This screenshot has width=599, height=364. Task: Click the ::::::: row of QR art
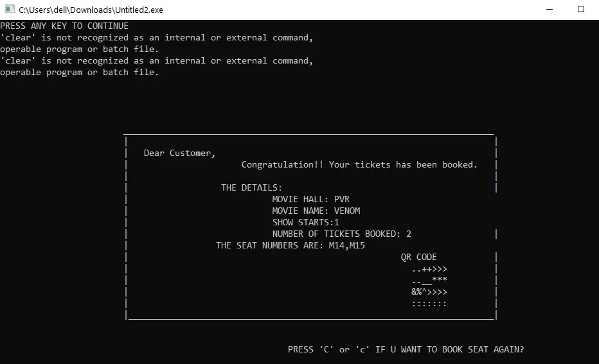tap(429, 304)
